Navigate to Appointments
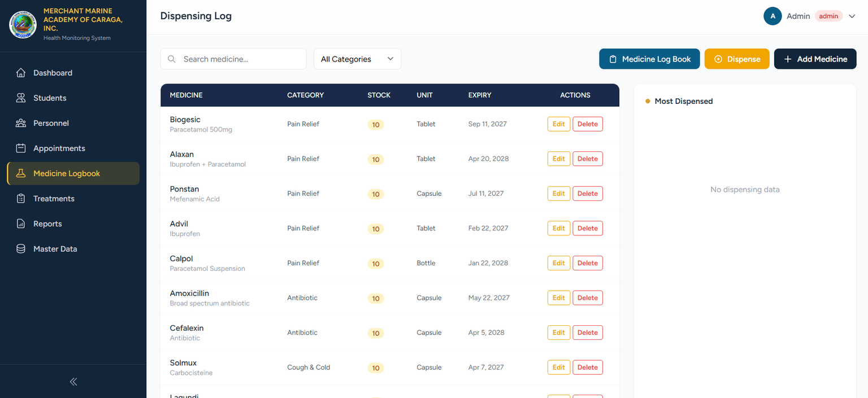Viewport: 868px width, 398px height. click(x=73, y=148)
